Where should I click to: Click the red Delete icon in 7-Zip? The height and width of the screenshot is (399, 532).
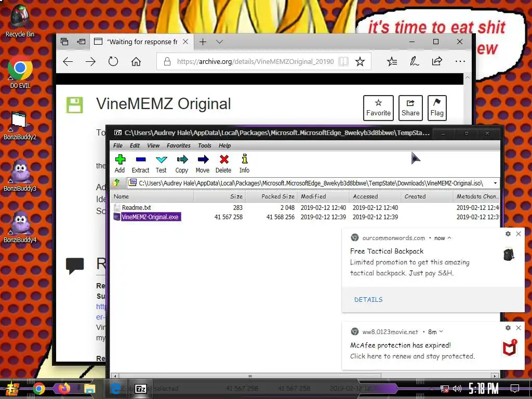pyautogui.click(x=223, y=164)
